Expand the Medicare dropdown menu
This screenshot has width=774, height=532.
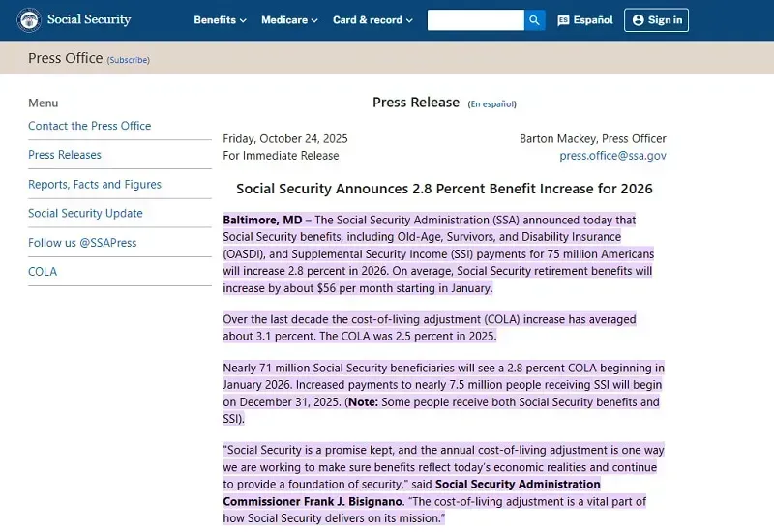(290, 20)
